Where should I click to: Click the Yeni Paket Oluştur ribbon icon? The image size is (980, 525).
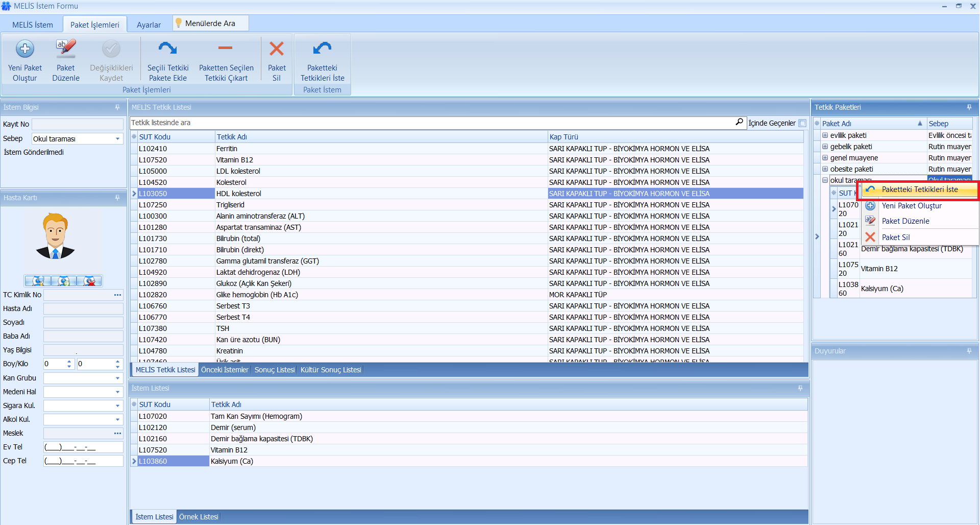(x=25, y=49)
